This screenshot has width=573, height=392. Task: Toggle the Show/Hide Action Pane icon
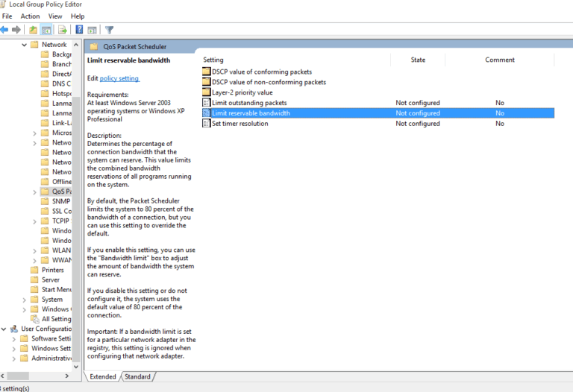click(92, 30)
